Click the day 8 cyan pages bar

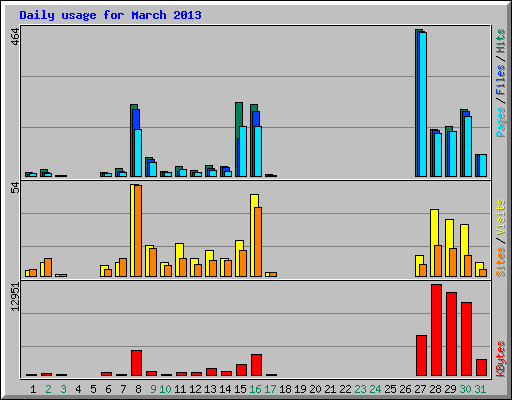[138, 153]
